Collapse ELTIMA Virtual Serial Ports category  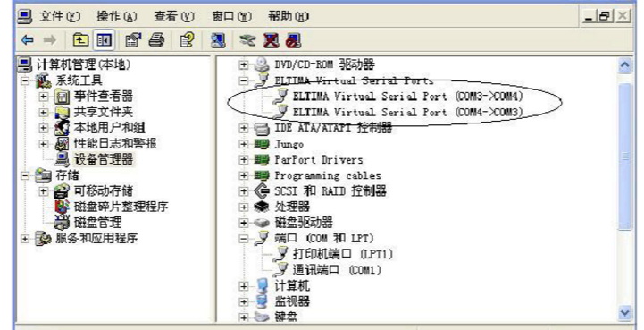(x=244, y=80)
